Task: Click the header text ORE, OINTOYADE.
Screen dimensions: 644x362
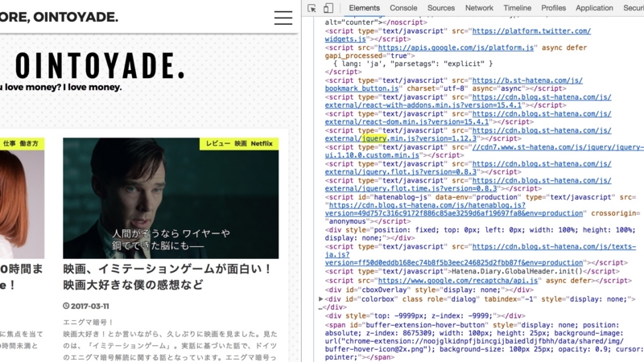Action: click(x=59, y=17)
